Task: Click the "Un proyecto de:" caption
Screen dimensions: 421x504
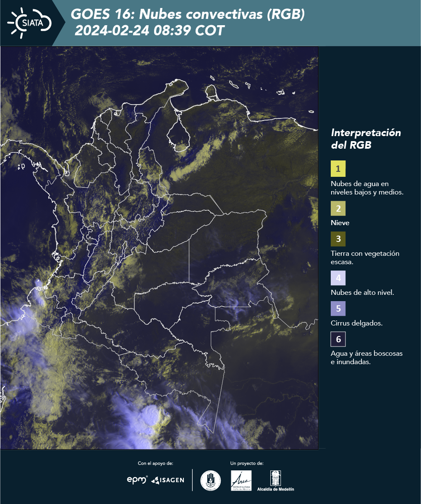Action: click(247, 463)
